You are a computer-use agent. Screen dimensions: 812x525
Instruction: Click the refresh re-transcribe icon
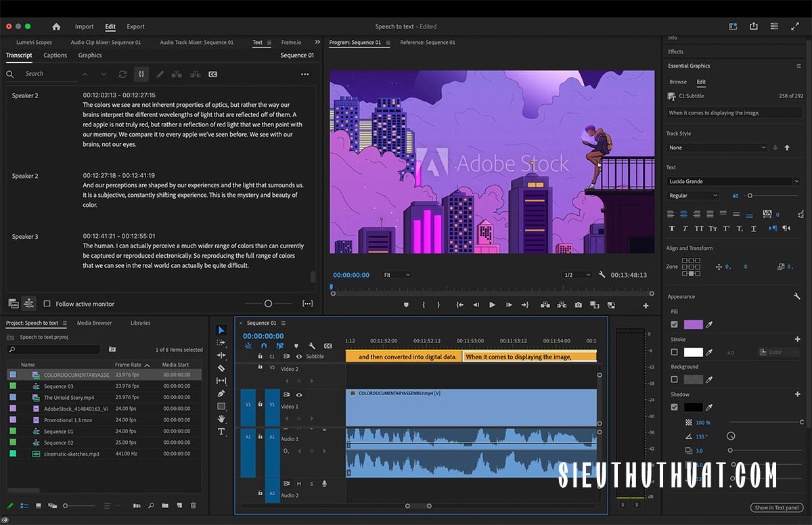[122, 74]
